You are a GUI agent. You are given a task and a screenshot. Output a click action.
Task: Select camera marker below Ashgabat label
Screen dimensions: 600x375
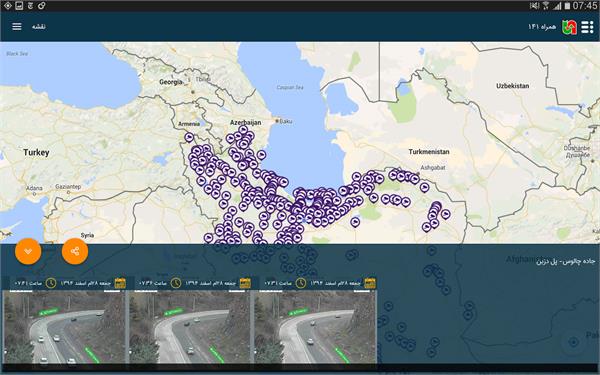pyautogui.click(x=424, y=187)
